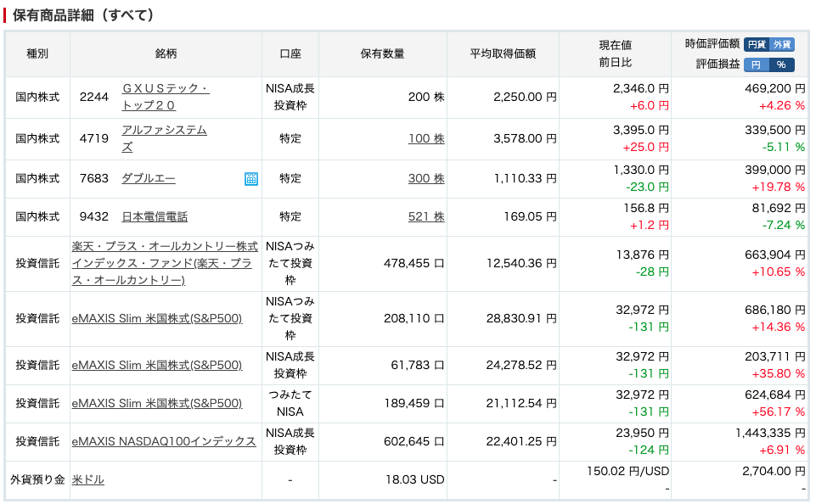The height and width of the screenshot is (504, 816).
Task: Click the 300 株 quantity link
Action: click(426, 178)
